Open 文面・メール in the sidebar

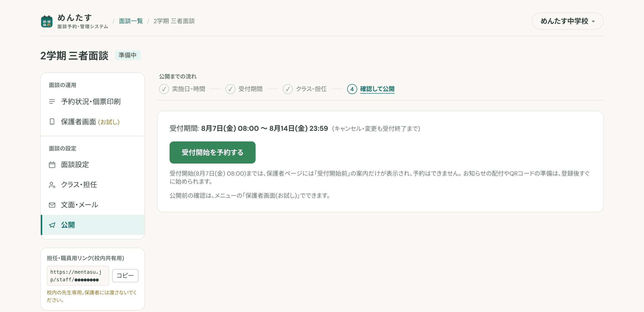click(x=93, y=205)
